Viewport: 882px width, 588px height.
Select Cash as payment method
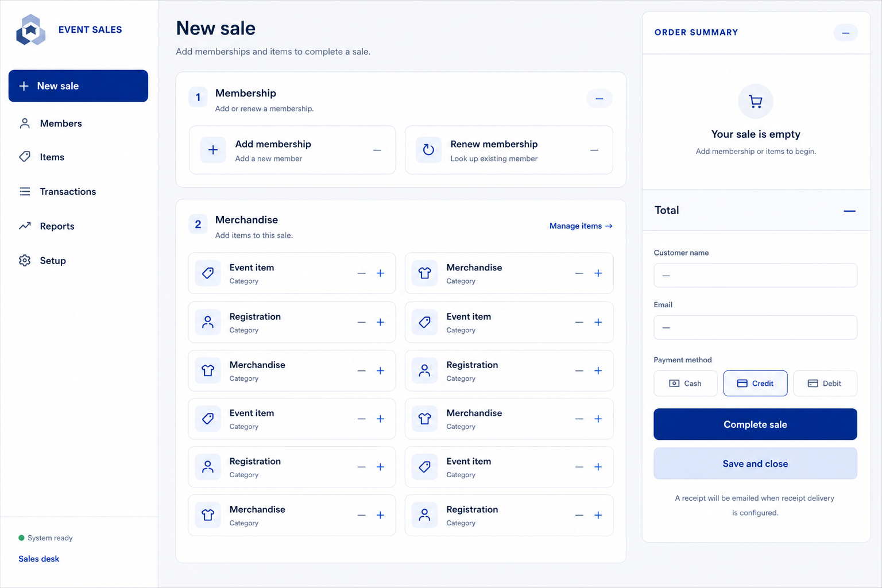click(686, 384)
